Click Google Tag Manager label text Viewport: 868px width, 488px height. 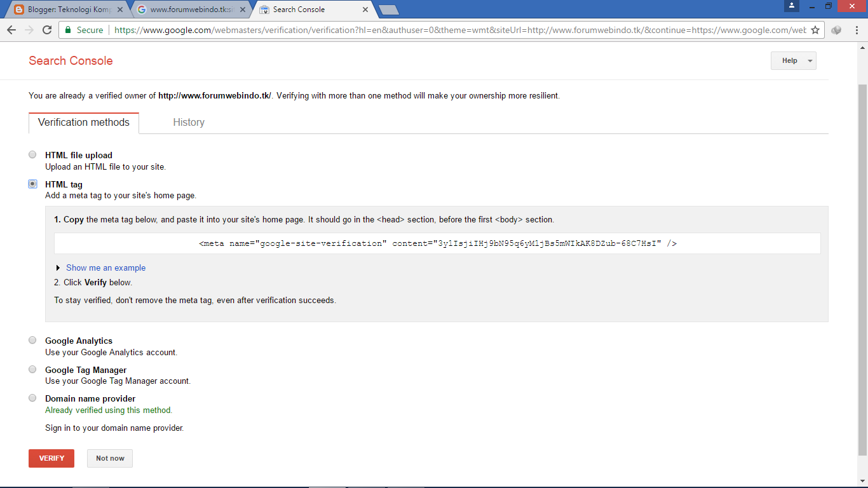click(x=86, y=370)
